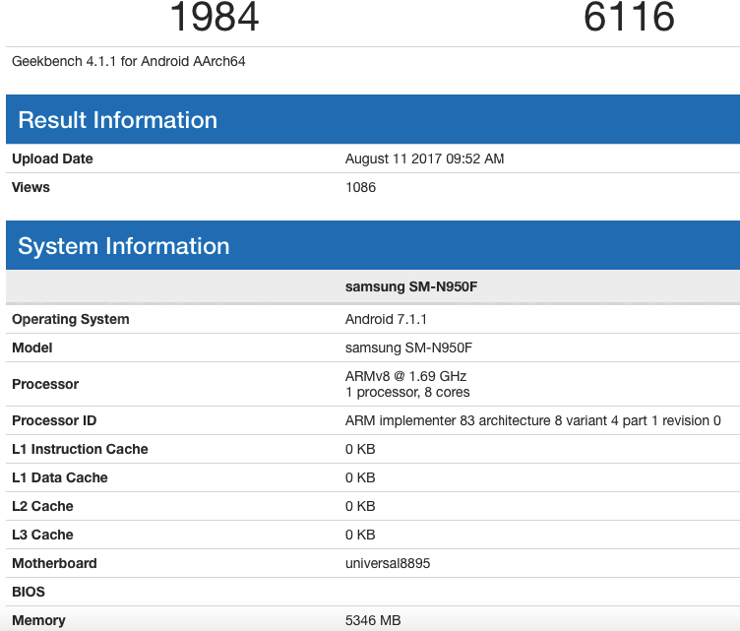Click the Motherboard label
This screenshot has height=631, width=740.
coord(54,563)
